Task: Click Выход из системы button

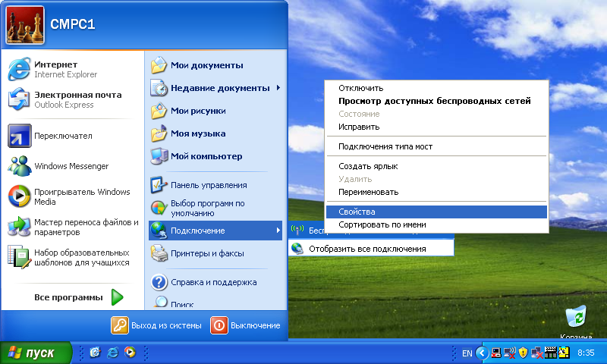Action: click(156, 325)
